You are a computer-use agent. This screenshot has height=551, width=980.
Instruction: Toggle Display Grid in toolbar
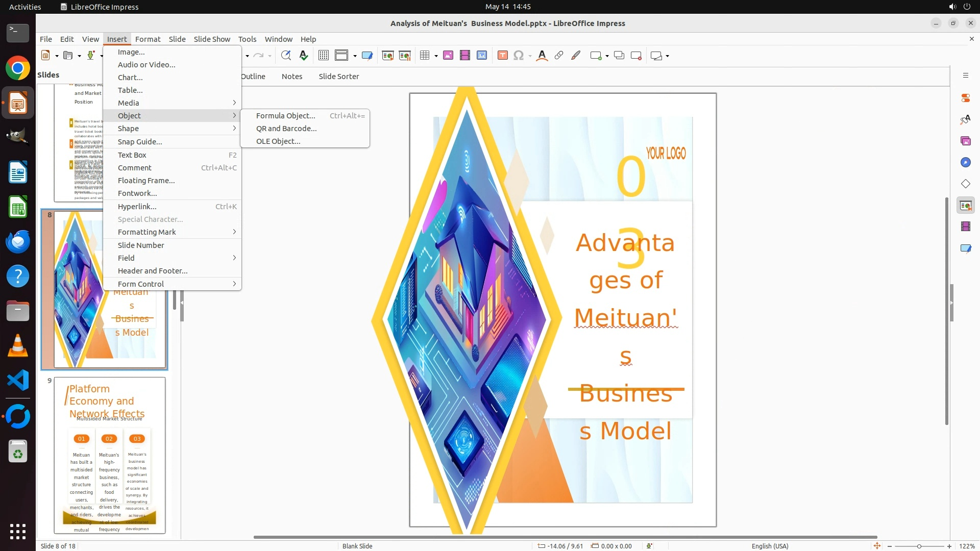[323, 56]
